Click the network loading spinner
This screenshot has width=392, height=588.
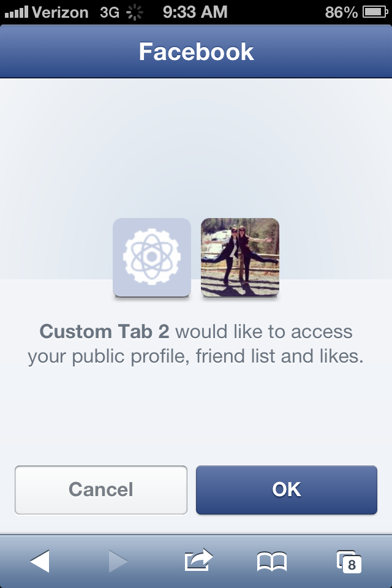(134, 12)
